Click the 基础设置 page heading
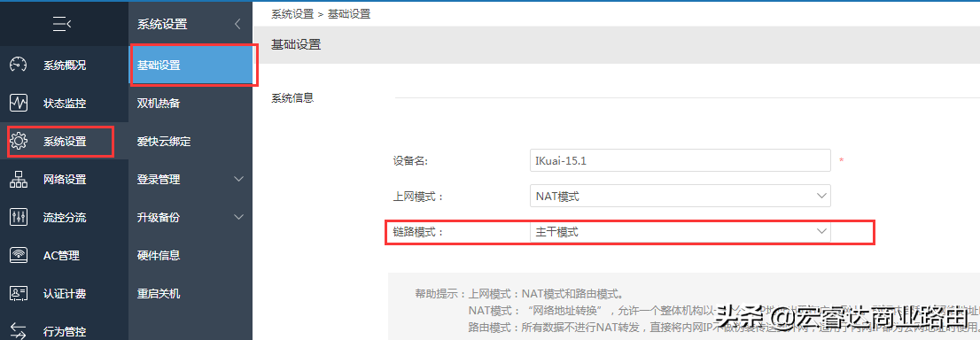This screenshot has width=980, height=340. [296, 44]
